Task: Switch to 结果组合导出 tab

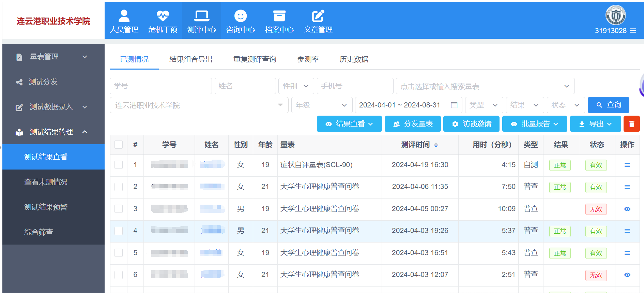Action: tap(191, 59)
